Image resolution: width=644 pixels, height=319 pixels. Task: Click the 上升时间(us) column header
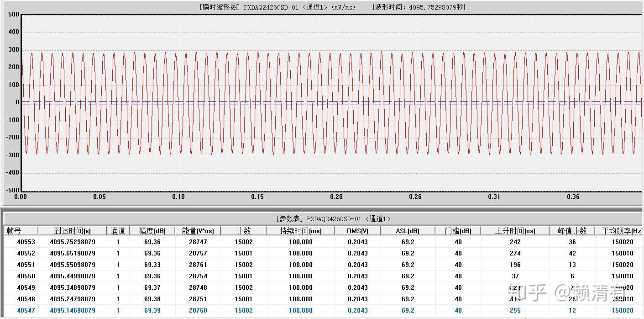click(515, 231)
